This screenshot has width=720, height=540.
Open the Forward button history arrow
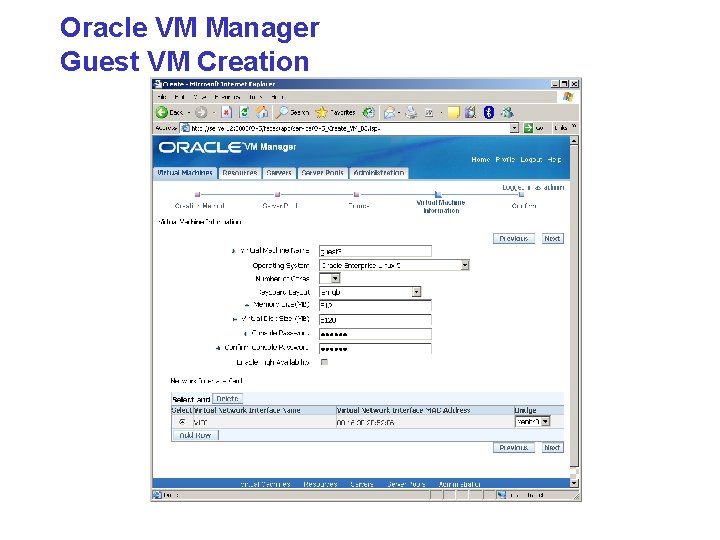(x=213, y=112)
